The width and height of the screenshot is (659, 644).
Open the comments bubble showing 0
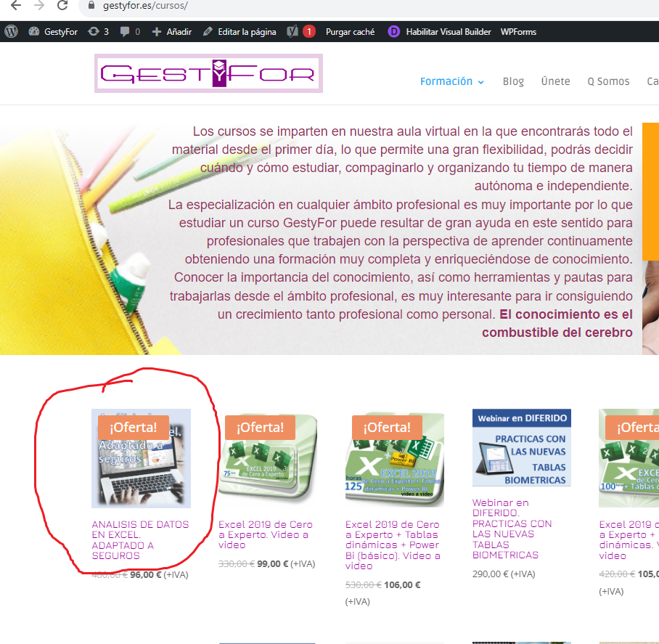[130, 31]
